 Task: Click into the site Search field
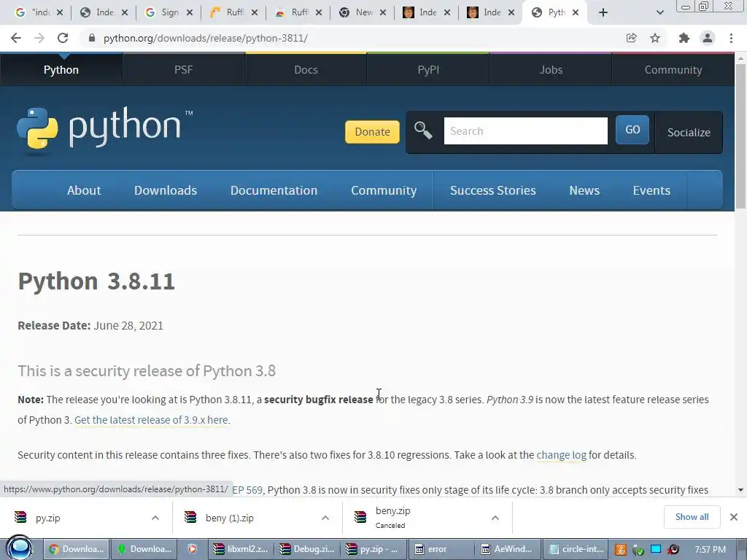tap(525, 131)
